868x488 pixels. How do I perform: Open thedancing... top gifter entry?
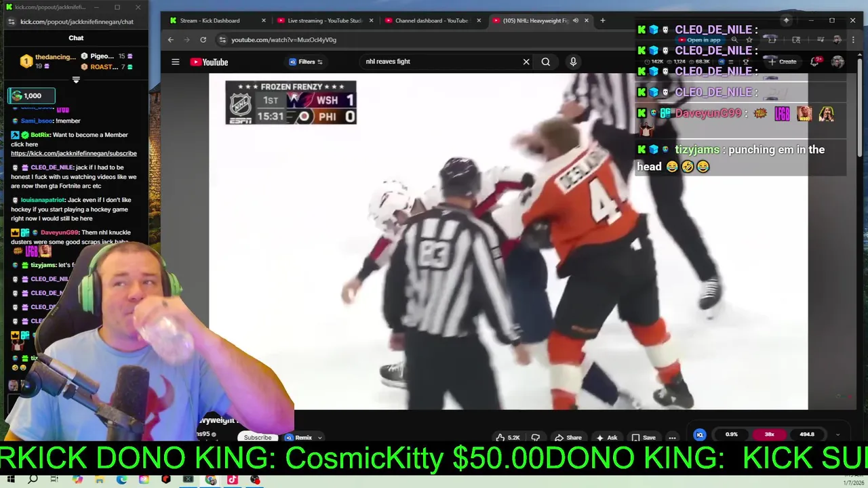point(47,61)
